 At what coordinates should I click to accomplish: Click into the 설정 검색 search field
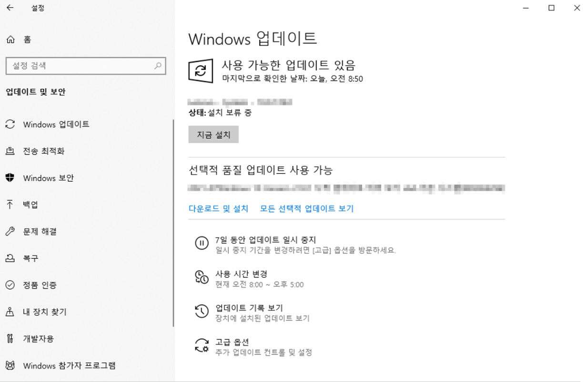(x=86, y=66)
